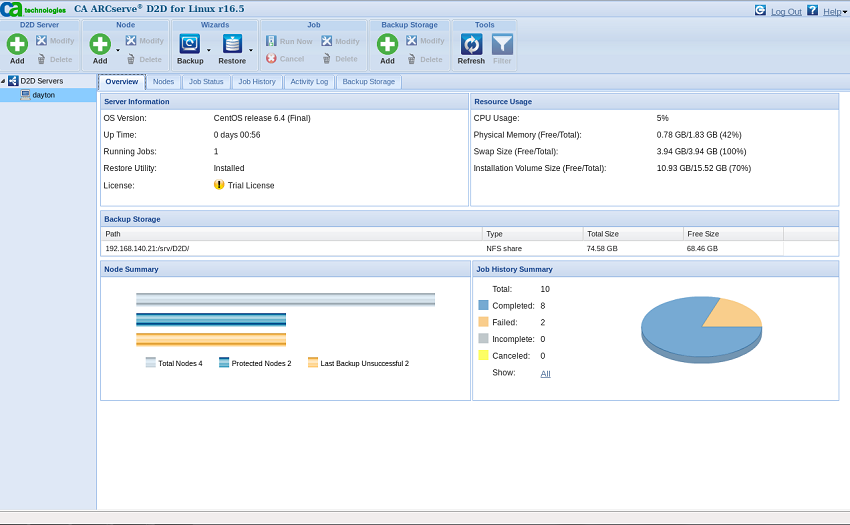Viewport: 850px width, 525px height.
Task: Show All job history link
Action: click(x=545, y=374)
